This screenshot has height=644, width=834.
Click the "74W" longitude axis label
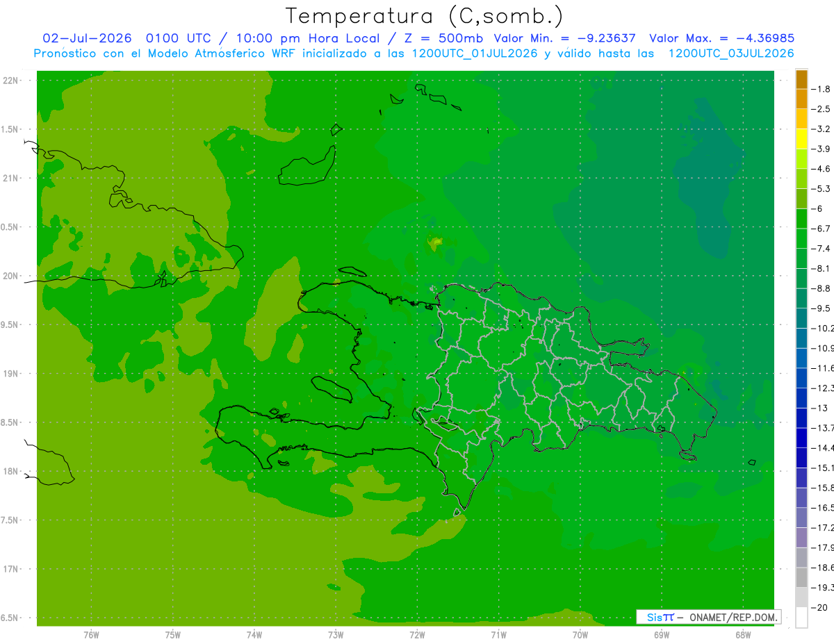click(x=254, y=634)
